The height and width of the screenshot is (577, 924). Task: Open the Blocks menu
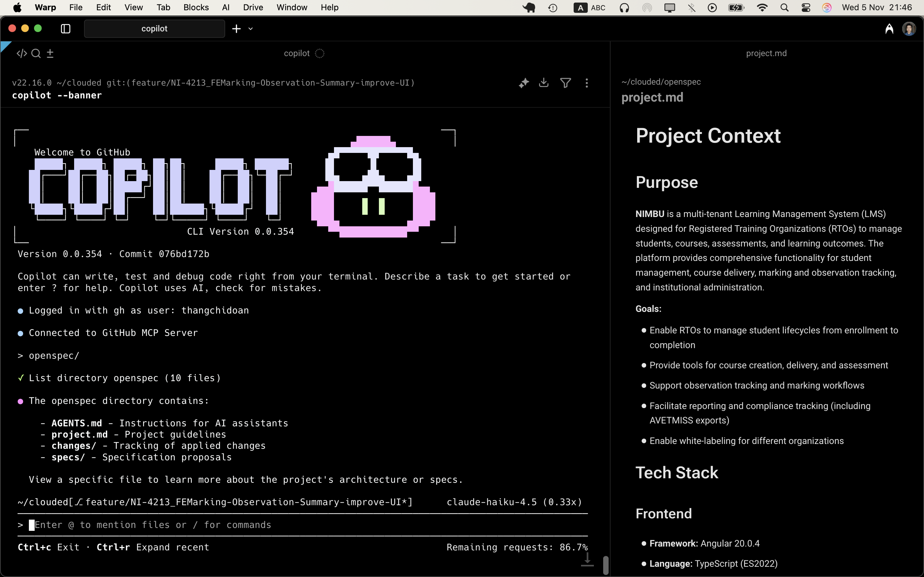196,7
